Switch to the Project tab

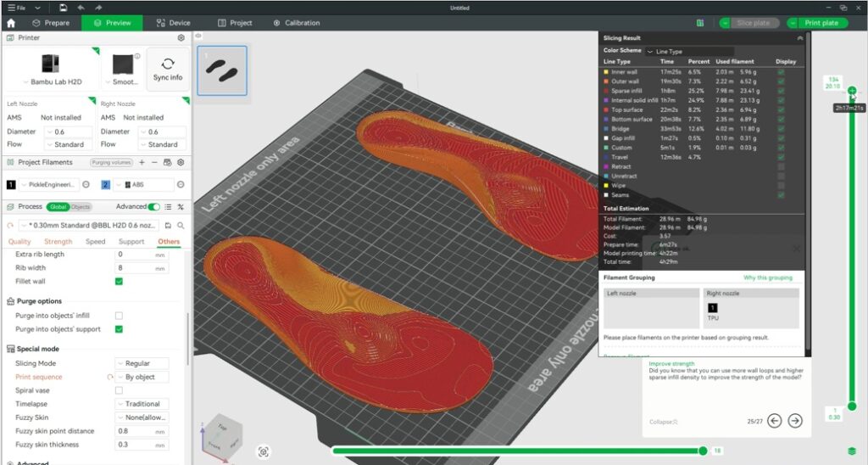[236, 23]
